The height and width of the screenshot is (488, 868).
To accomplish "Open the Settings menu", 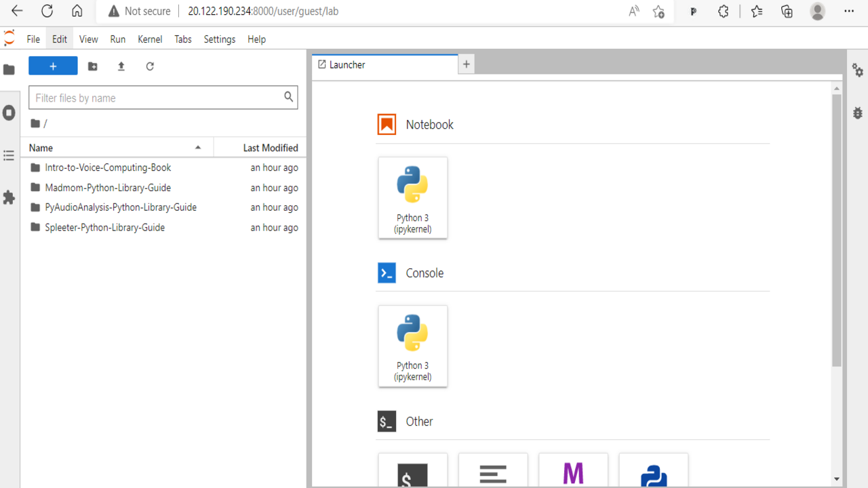I will point(220,39).
